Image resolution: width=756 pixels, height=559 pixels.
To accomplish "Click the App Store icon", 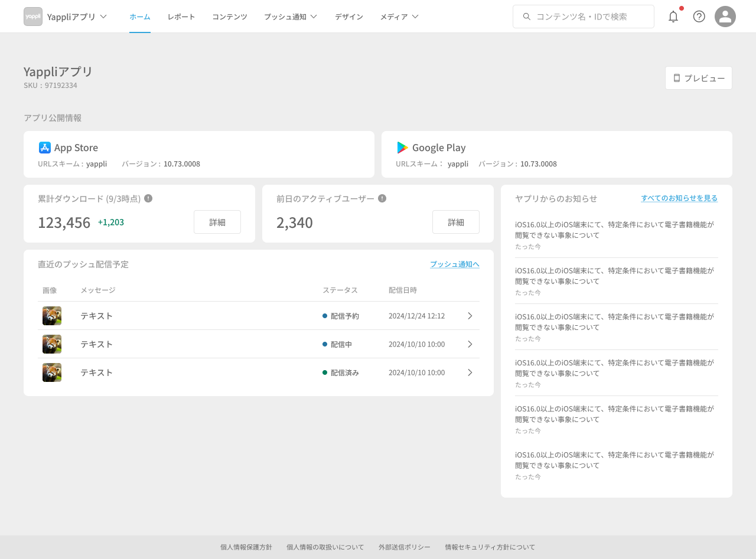I will click(45, 148).
